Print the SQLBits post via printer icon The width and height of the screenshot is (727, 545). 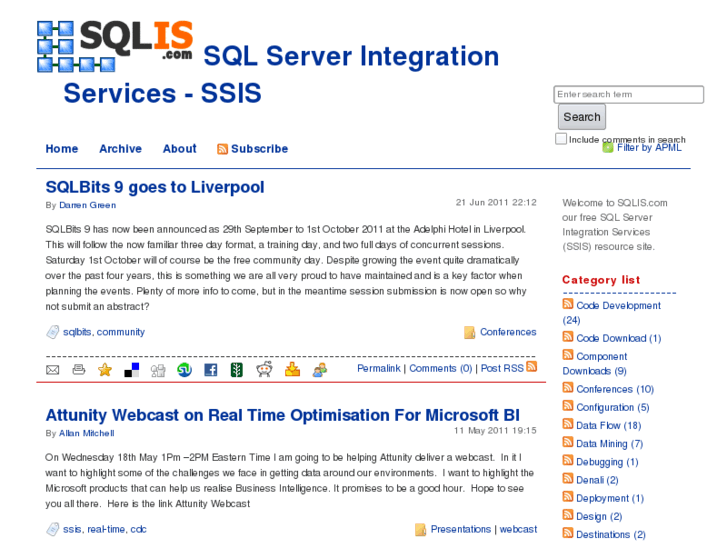[79, 370]
